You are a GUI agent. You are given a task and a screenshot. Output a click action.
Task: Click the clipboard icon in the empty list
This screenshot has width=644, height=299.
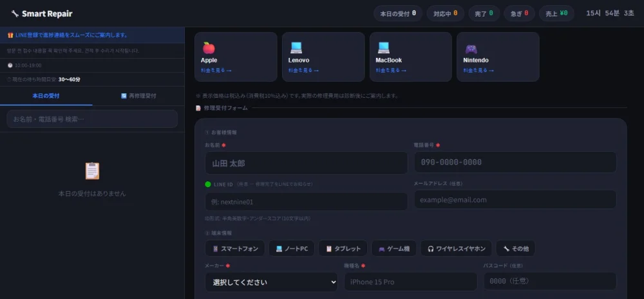click(x=92, y=170)
